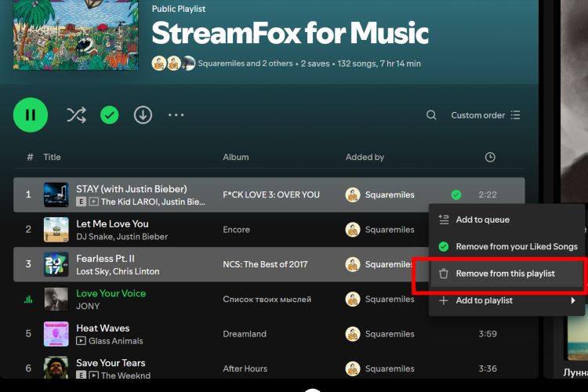Viewport: 588px width, 392px height.
Task: Toggle the liked checkmark on the STAY row
Action: [456, 194]
